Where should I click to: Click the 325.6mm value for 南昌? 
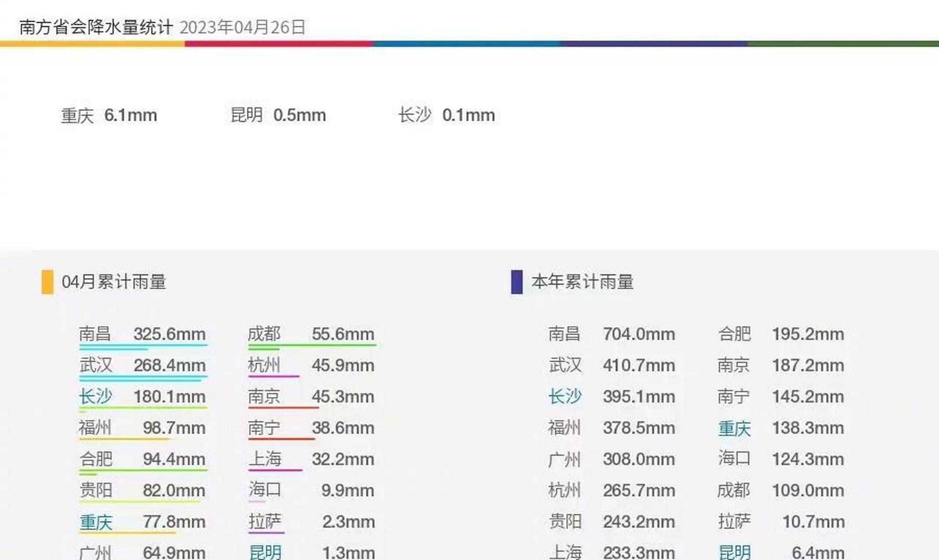[169, 334]
